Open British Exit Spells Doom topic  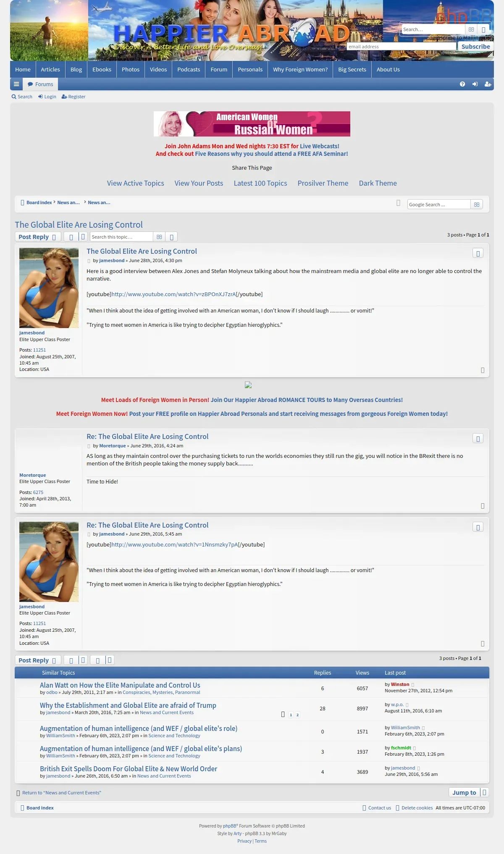(129, 769)
